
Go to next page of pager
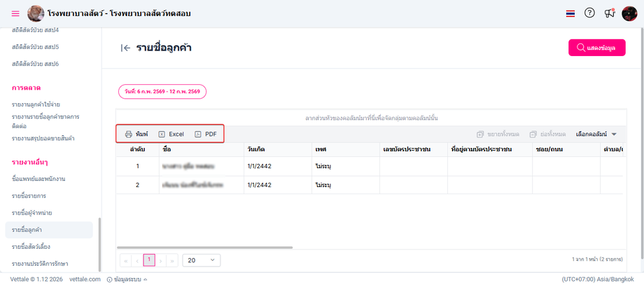point(161,261)
